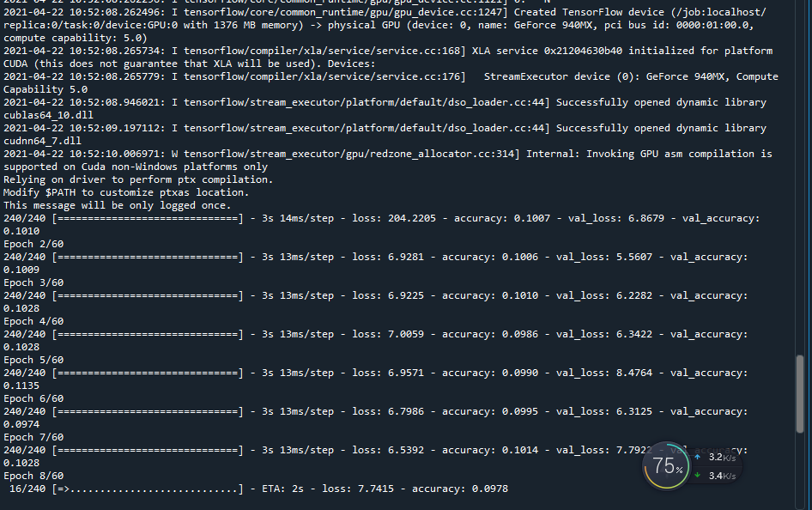Image resolution: width=812 pixels, height=510 pixels.
Task: Click the val_loss value 6.3422
Action: 634,334
